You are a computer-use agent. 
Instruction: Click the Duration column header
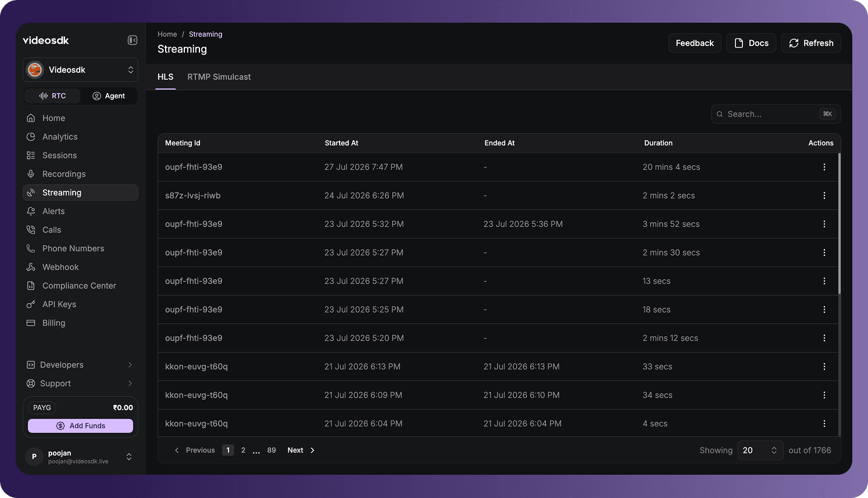tap(658, 143)
